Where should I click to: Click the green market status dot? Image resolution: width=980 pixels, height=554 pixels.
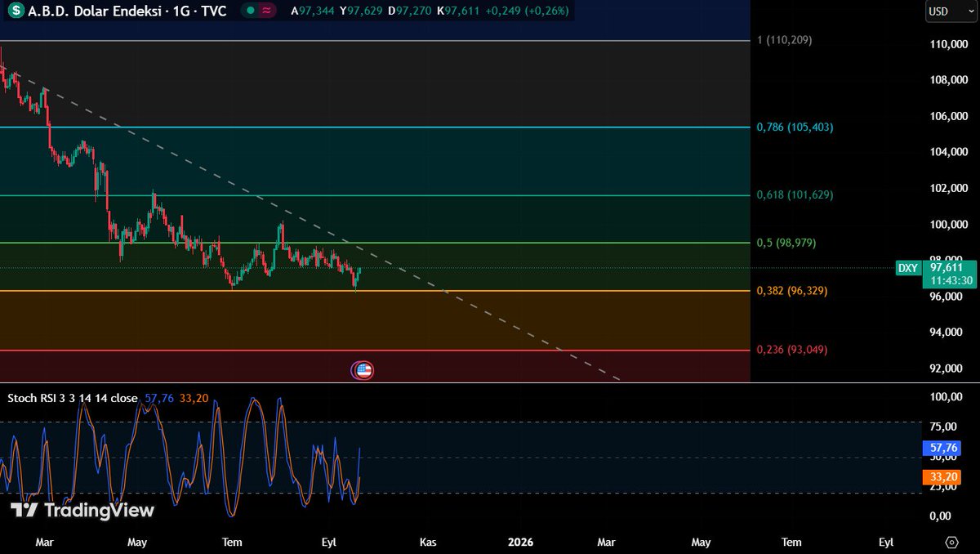tap(251, 12)
